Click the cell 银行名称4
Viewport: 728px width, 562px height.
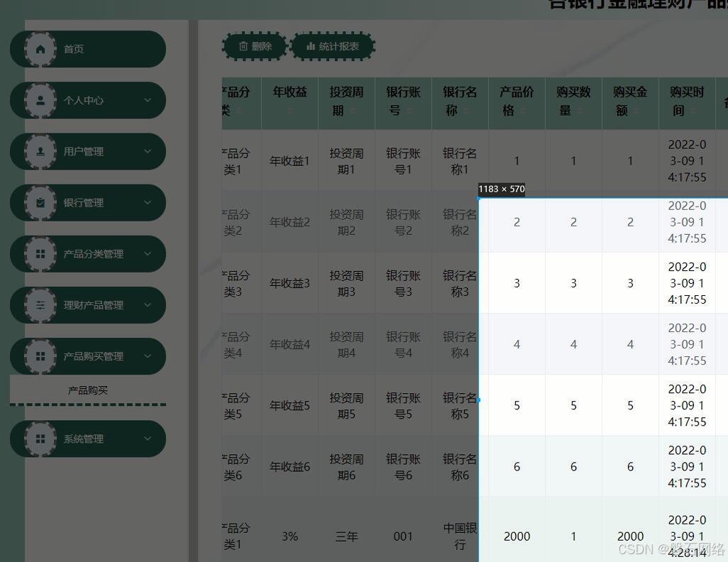click(460, 345)
